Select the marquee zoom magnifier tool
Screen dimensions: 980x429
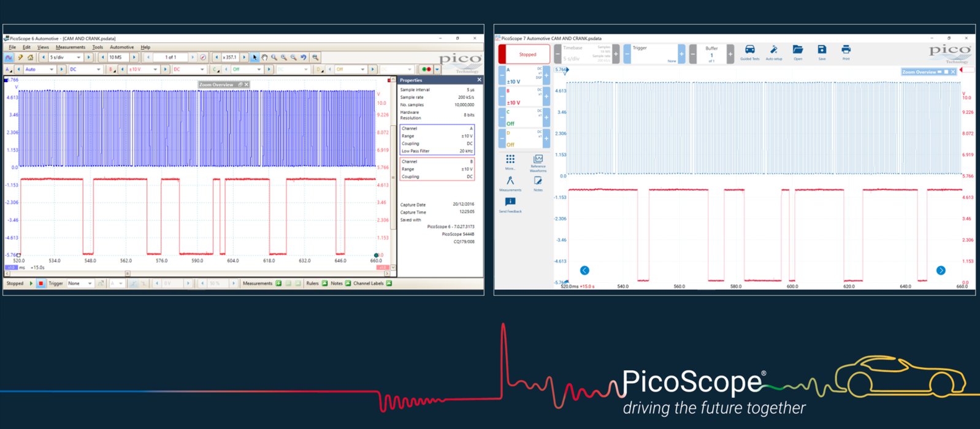[x=274, y=58]
